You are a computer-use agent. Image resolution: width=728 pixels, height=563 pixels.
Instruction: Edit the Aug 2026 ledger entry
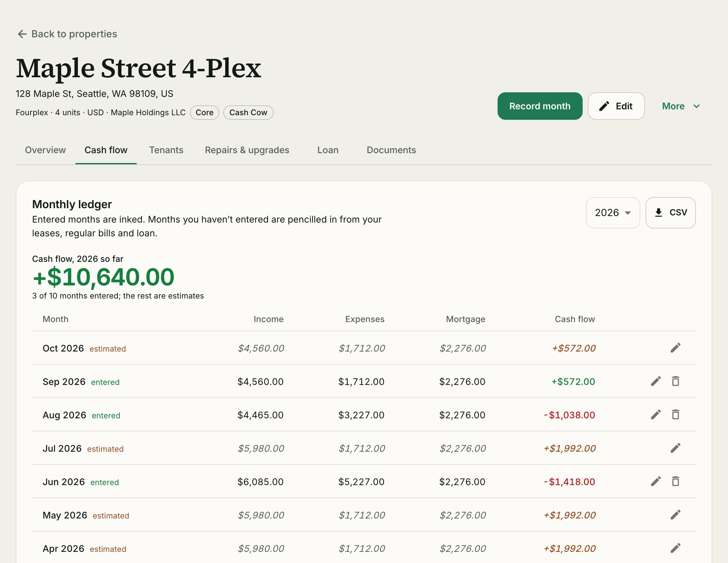click(x=656, y=415)
